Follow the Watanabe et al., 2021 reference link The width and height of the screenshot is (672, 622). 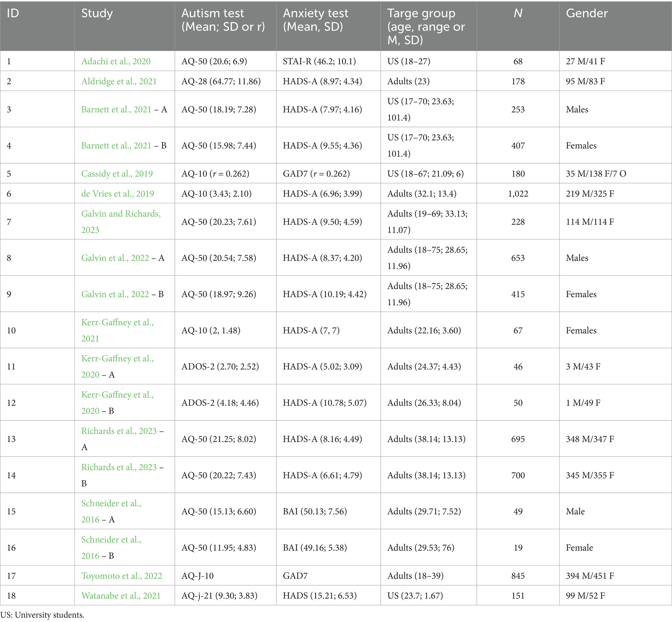click(x=121, y=596)
